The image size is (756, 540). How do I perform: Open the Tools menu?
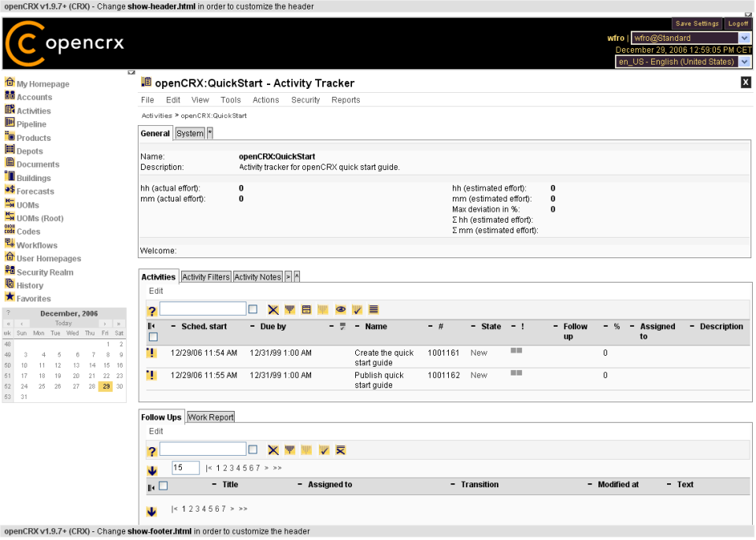pyautogui.click(x=231, y=100)
